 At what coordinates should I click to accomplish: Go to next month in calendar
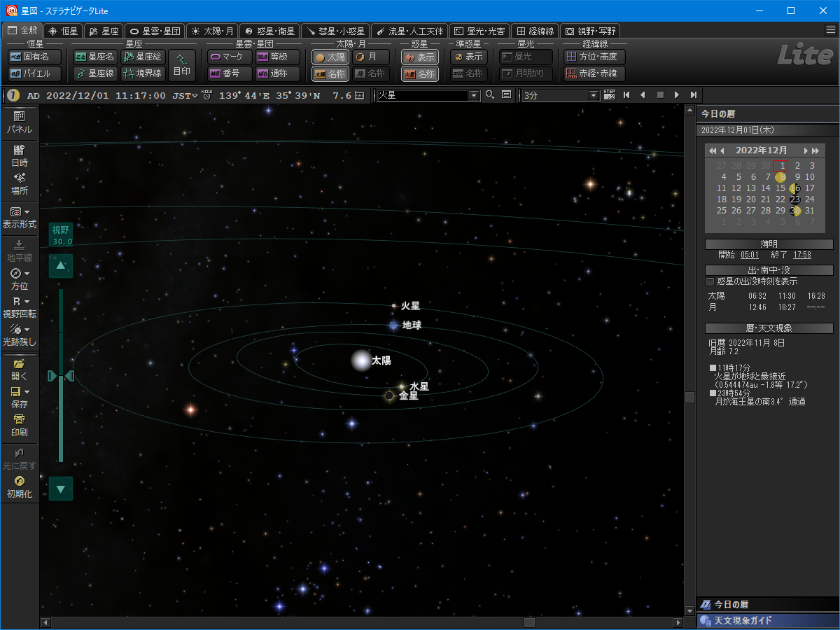(x=806, y=150)
